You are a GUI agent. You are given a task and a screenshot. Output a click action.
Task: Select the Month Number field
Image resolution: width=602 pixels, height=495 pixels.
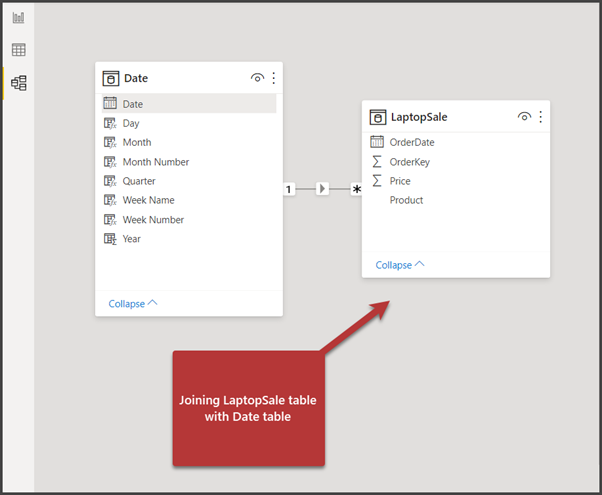click(189, 162)
